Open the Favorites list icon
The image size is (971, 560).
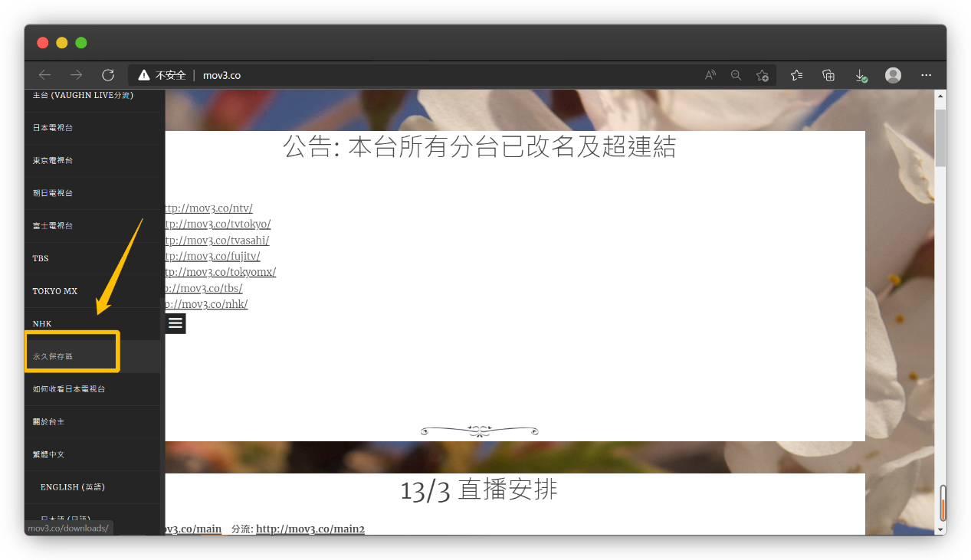click(x=796, y=75)
